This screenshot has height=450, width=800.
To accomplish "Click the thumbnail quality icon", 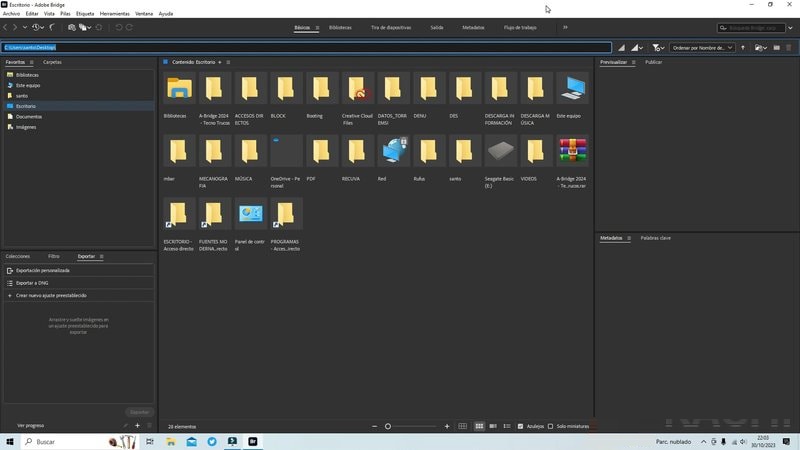I will (x=621, y=47).
